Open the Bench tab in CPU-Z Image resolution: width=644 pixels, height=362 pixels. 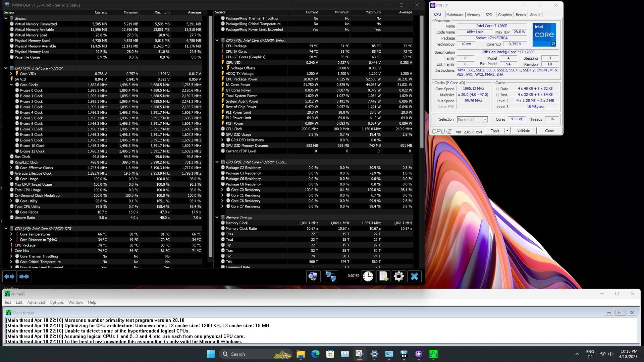[521, 15]
